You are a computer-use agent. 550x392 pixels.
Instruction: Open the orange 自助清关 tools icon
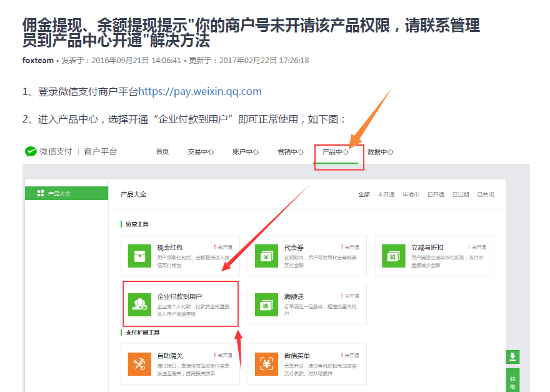point(139,364)
